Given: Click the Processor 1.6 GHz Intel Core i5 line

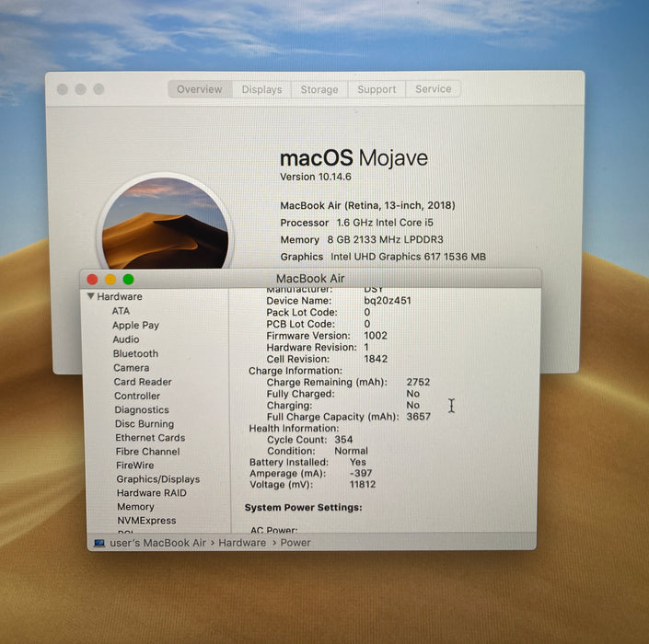Looking at the screenshot, I should pyautogui.click(x=357, y=223).
